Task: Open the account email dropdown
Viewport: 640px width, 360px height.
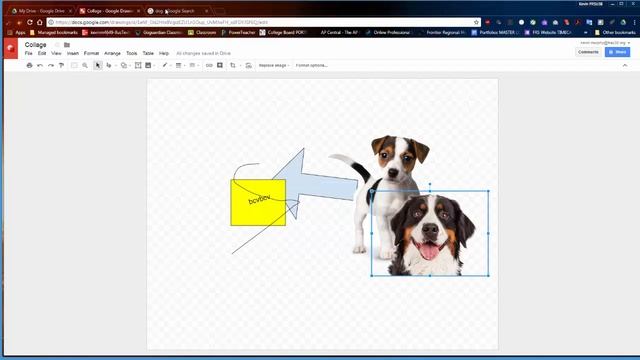Action: (605, 43)
